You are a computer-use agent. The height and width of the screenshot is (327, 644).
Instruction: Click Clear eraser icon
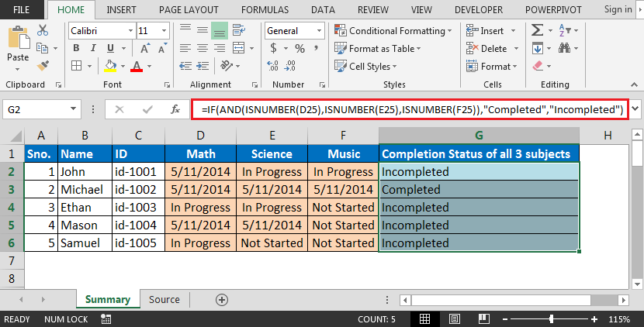click(x=538, y=66)
